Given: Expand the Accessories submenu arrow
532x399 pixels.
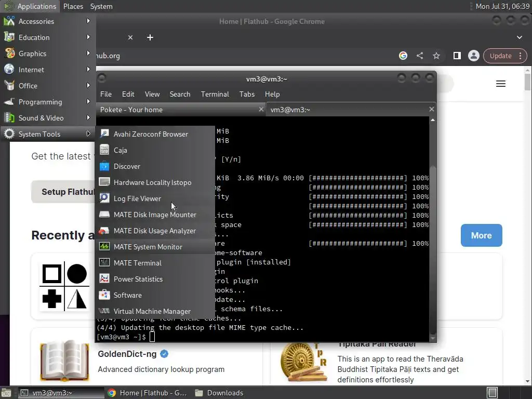Looking at the screenshot, I should tap(88, 21).
